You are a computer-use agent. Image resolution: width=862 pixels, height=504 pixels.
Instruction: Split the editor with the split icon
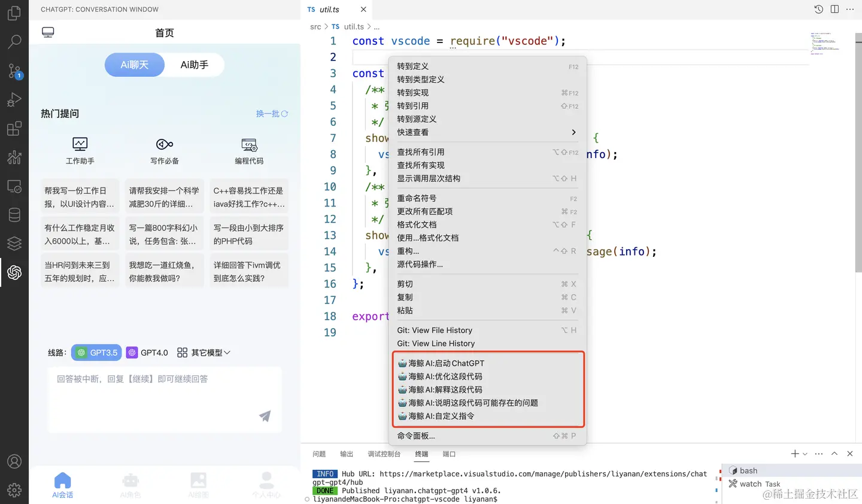(834, 9)
